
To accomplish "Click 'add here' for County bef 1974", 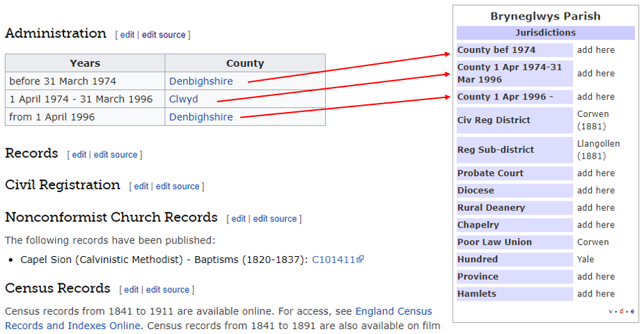I will point(595,50).
